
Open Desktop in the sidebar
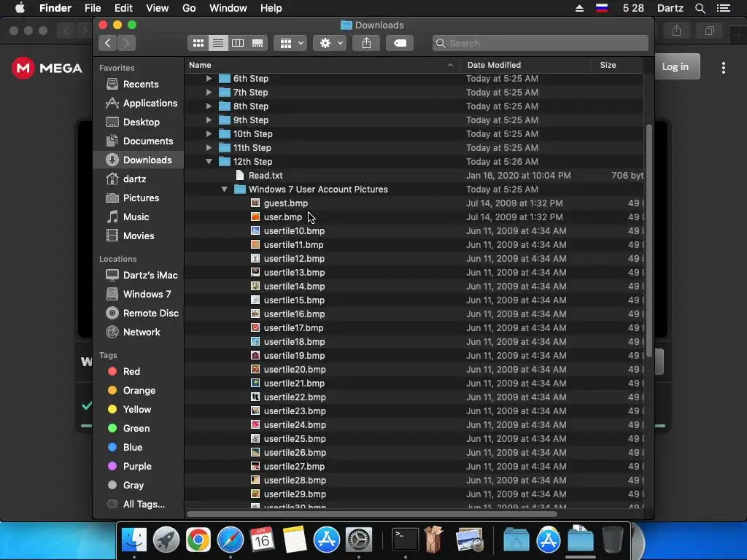(x=138, y=122)
